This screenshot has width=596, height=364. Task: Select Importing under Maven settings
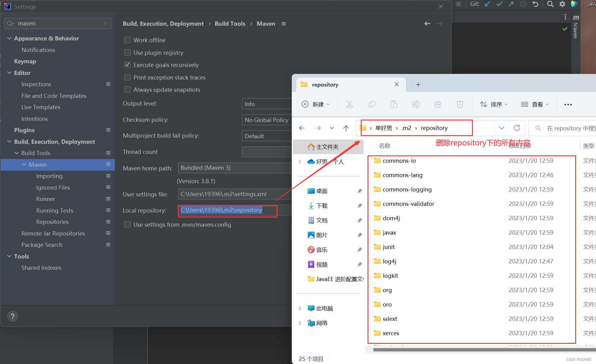click(x=49, y=176)
